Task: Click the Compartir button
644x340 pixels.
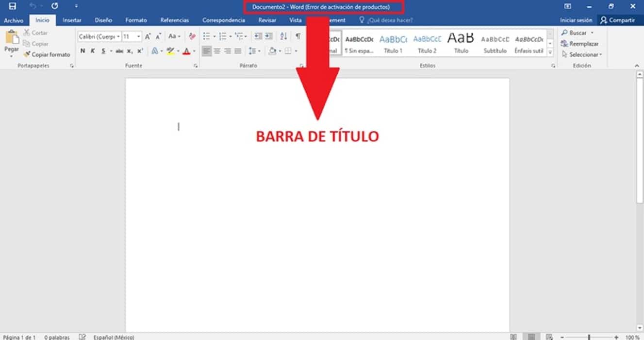Action: point(618,20)
